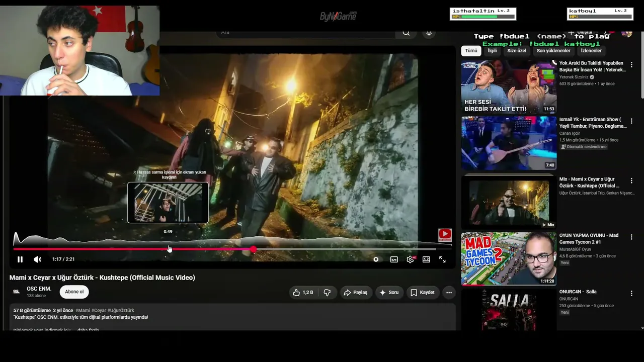
Task: Click the Soru ask button
Action: (389, 293)
